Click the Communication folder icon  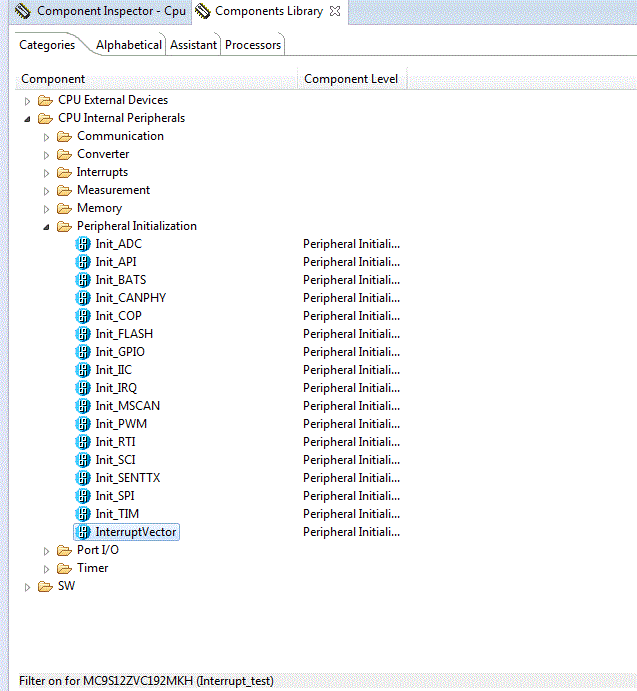coord(64,137)
